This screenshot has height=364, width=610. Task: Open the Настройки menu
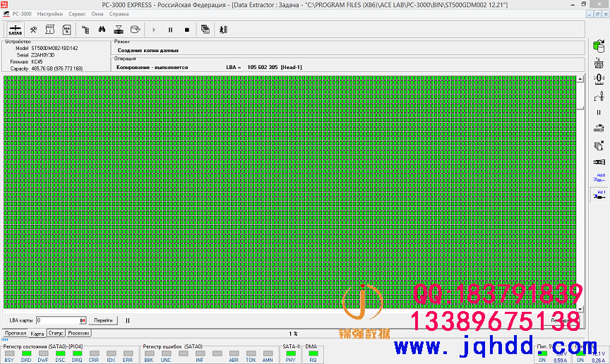pos(50,14)
